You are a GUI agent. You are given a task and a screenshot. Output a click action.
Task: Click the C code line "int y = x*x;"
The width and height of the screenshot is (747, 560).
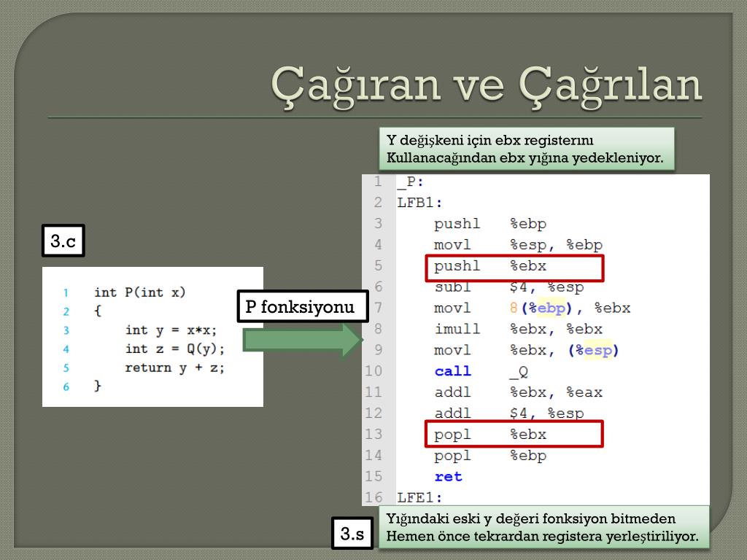(x=171, y=330)
